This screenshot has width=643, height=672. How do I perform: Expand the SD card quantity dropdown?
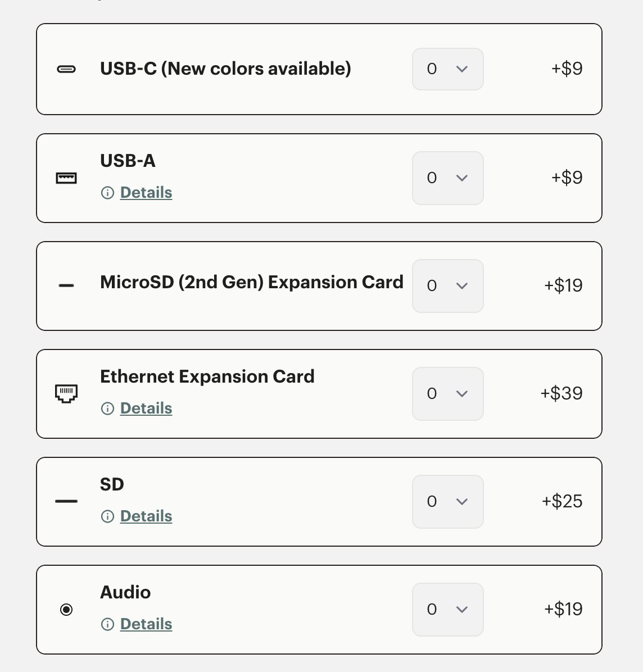pyautogui.click(x=448, y=501)
